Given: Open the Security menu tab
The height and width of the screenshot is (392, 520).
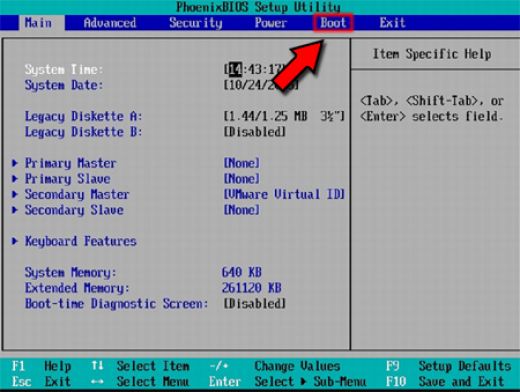Looking at the screenshot, I should click(x=196, y=23).
